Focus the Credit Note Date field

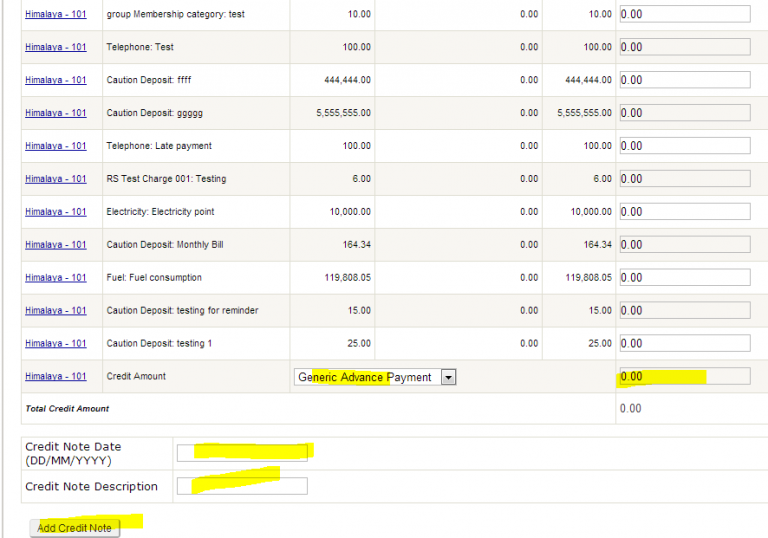coord(242,453)
